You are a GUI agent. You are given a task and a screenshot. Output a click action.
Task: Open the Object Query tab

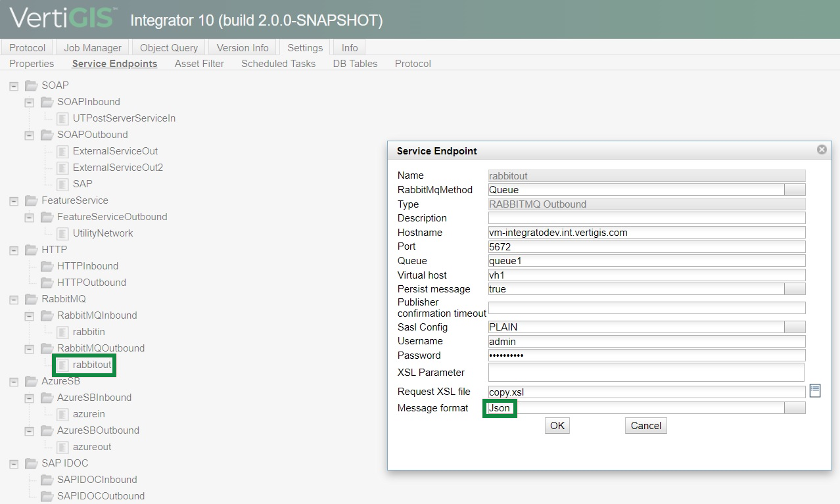(169, 48)
